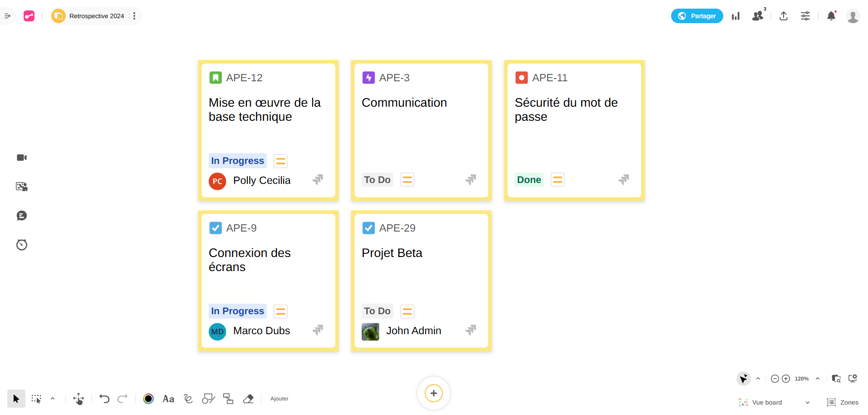This screenshot has height=415, width=868.
Task: Select the shapes and lines tool
Action: pyautogui.click(x=208, y=399)
